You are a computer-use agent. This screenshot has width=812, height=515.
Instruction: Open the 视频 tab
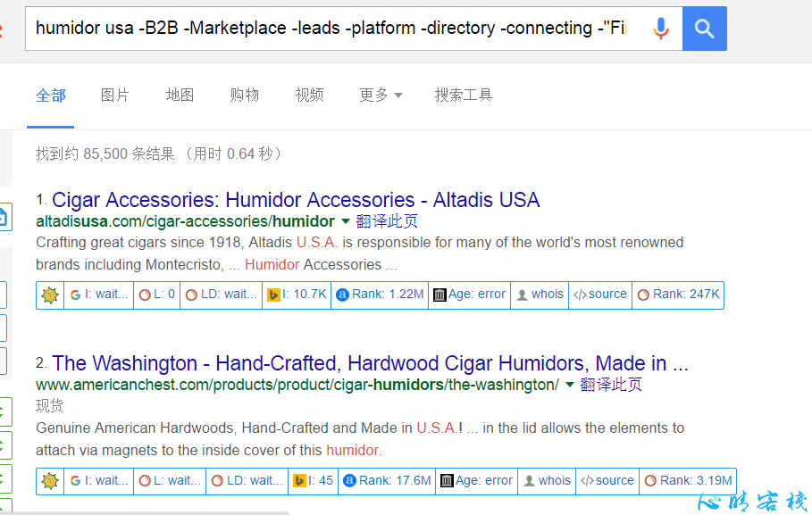309,96
